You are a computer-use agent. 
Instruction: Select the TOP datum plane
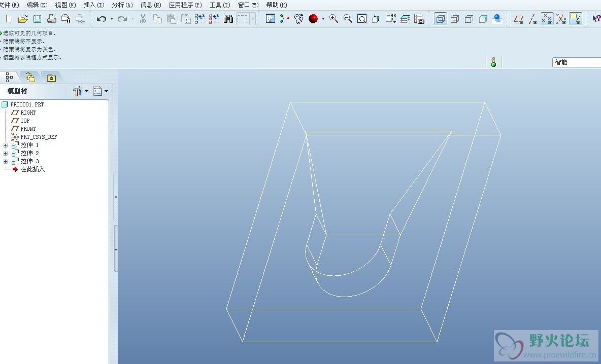point(24,121)
